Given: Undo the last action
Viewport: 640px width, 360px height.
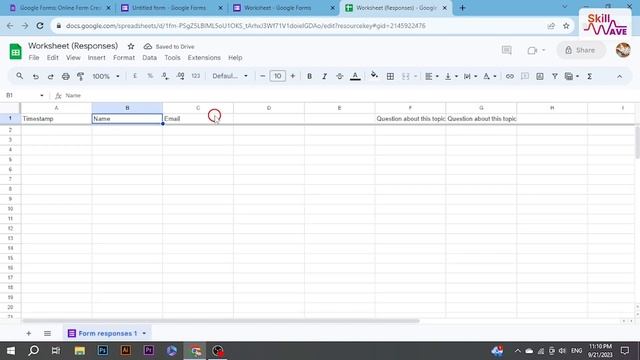Looking at the screenshot, I should click(36, 76).
